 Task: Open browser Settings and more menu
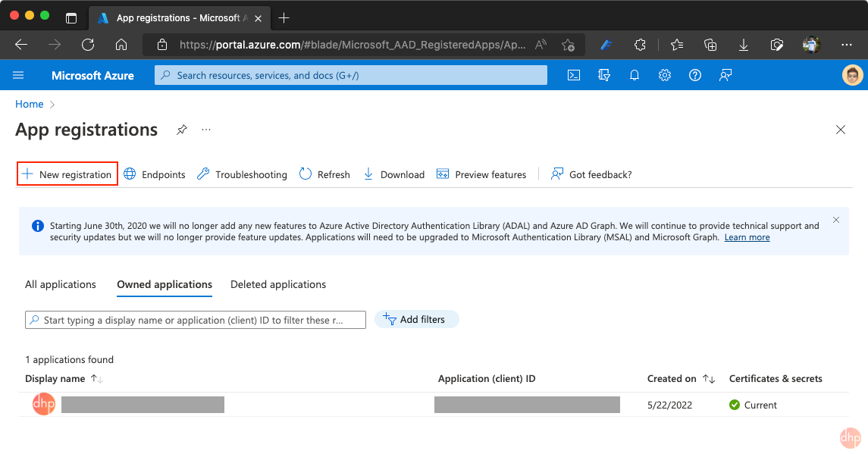point(847,45)
